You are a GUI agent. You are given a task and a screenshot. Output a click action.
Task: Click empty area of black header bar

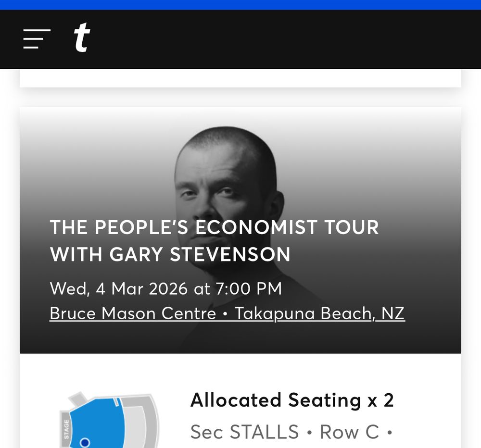(x=289, y=39)
